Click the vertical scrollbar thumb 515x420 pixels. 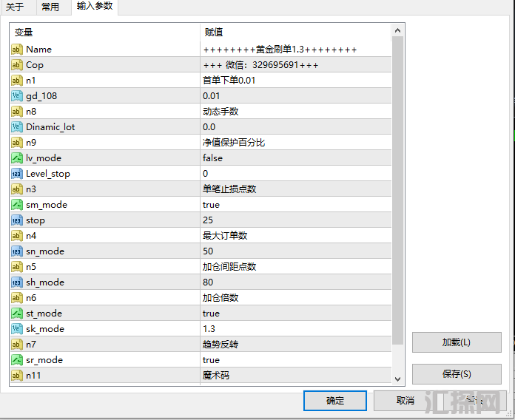pyautogui.click(x=398, y=190)
